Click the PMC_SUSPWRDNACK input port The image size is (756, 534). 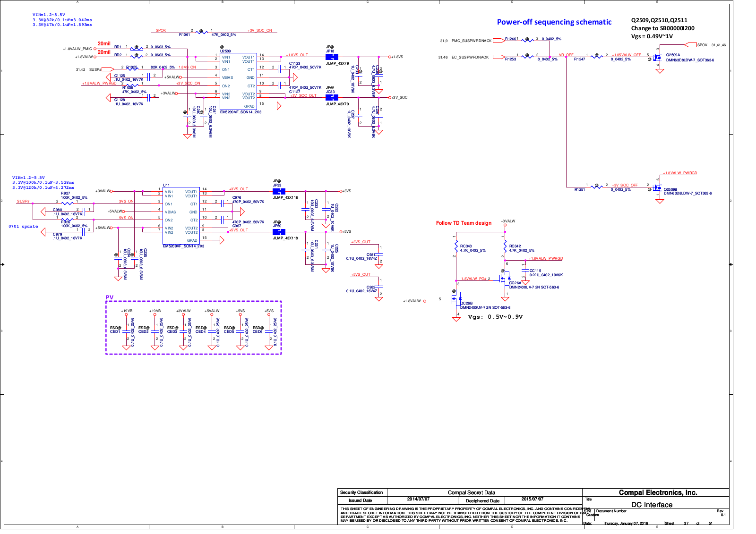pos(498,41)
